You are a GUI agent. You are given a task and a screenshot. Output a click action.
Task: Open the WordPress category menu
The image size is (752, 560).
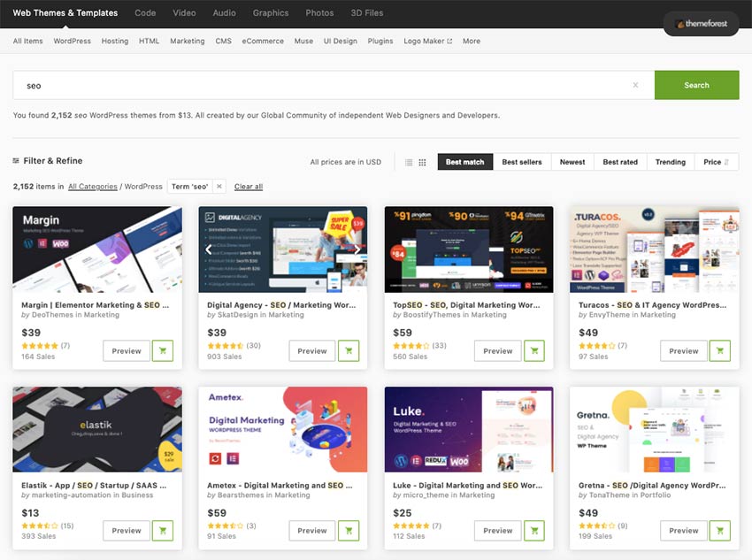pos(72,41)
